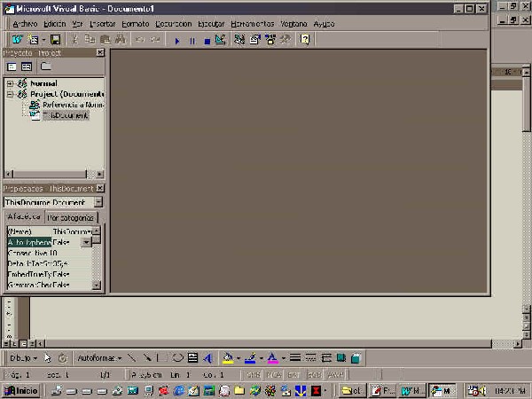Select the DefaultTabStop property row
Image resolution: width=532 pixels, height=399 pixels.
(x=49, y=263)
